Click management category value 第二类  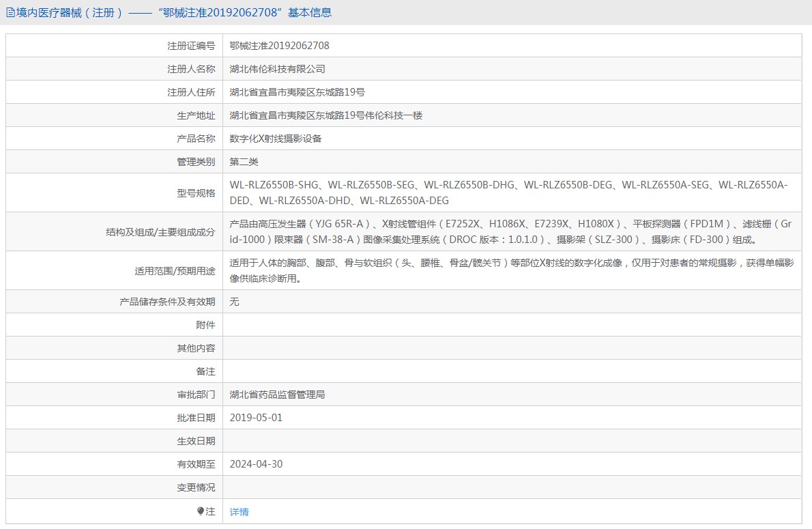pos(244,162)
